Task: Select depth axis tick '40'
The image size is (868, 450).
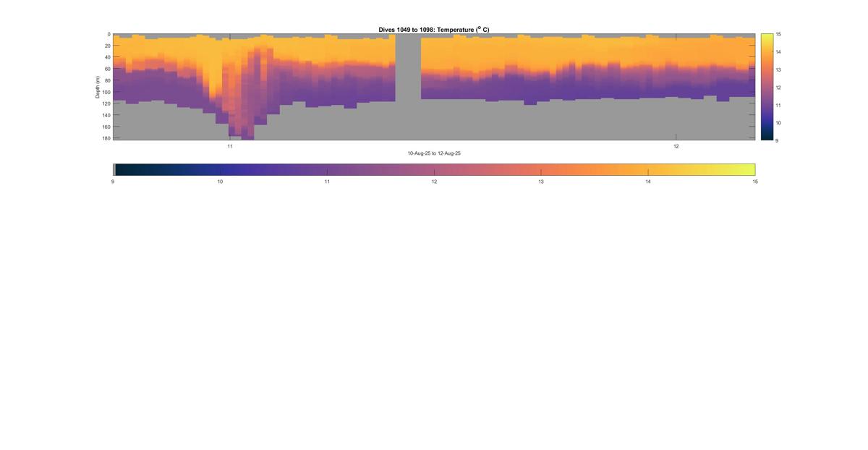Action: (107, 57)
